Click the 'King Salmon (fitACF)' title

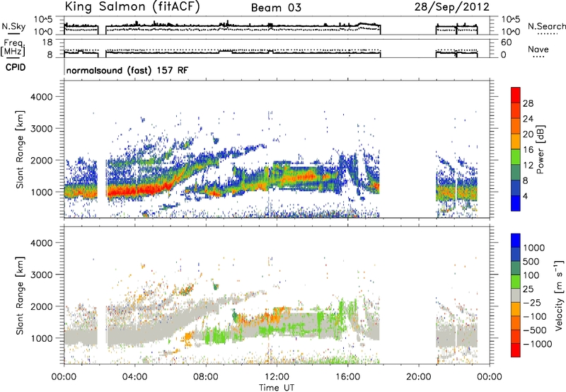[132, 7]
